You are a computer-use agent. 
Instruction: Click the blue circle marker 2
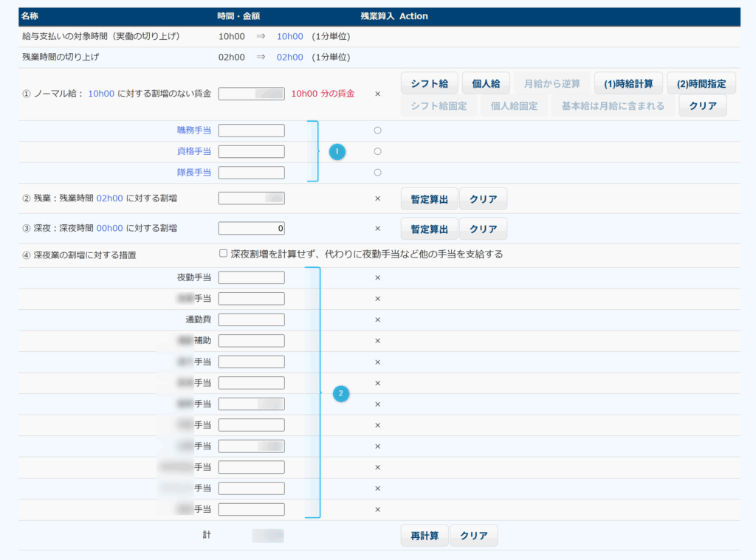[340, 394]
